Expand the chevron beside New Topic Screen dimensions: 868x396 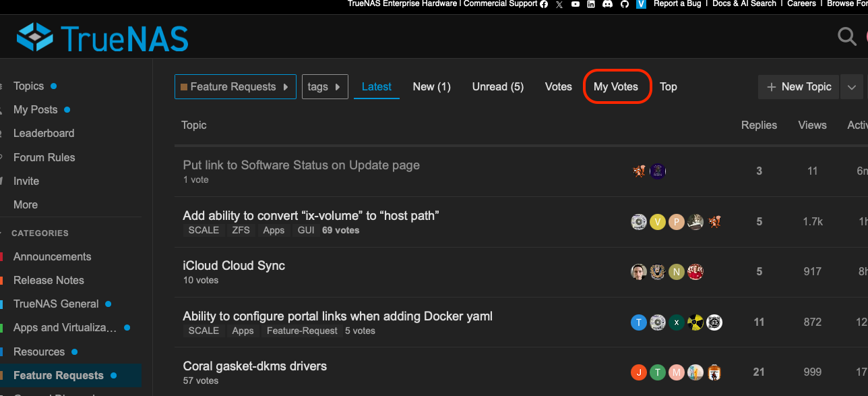tap(852, 87)
